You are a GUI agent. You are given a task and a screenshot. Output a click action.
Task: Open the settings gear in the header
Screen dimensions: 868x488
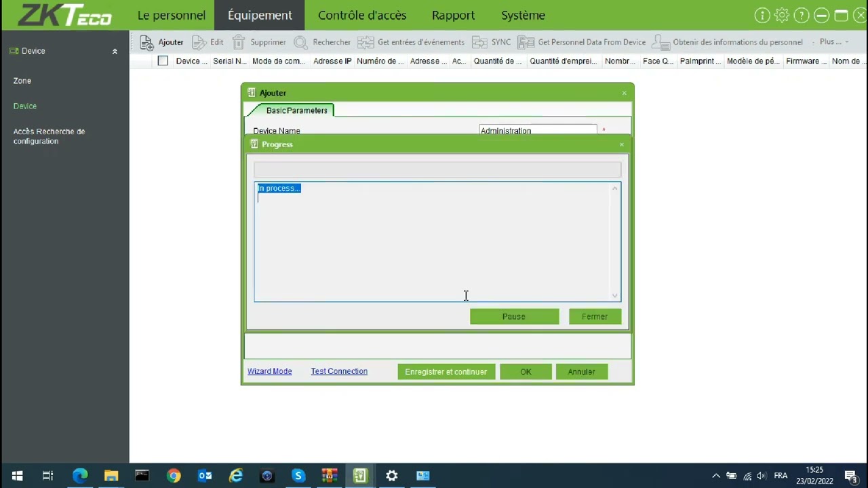782,15
